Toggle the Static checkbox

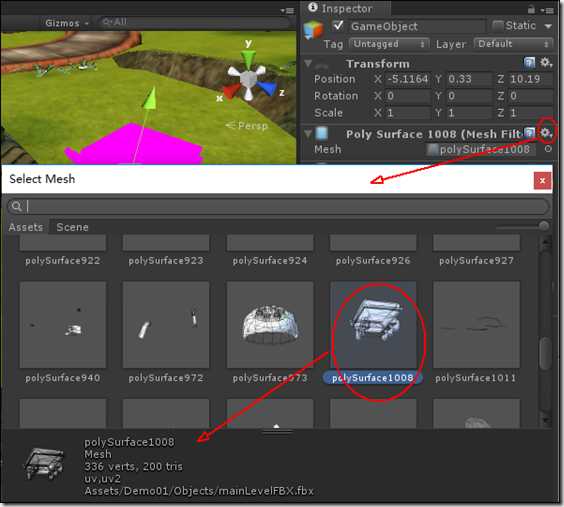(x=498, y=26)
